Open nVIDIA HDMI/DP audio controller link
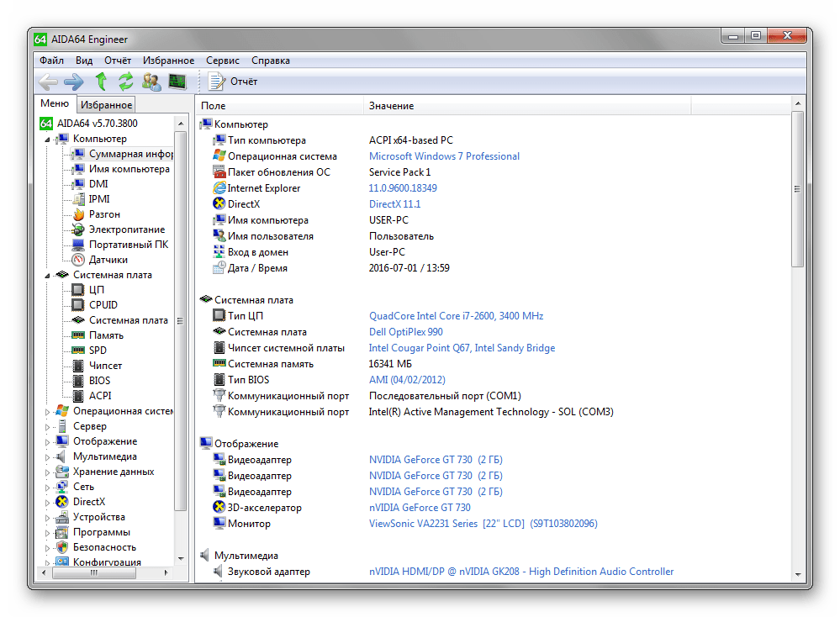The height and width of the screenshot is (617, 840). (521, 572)
